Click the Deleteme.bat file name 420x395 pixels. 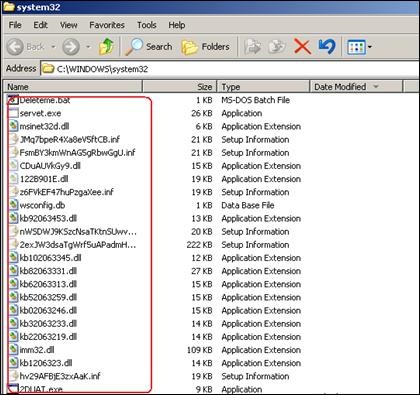point(45,100)
